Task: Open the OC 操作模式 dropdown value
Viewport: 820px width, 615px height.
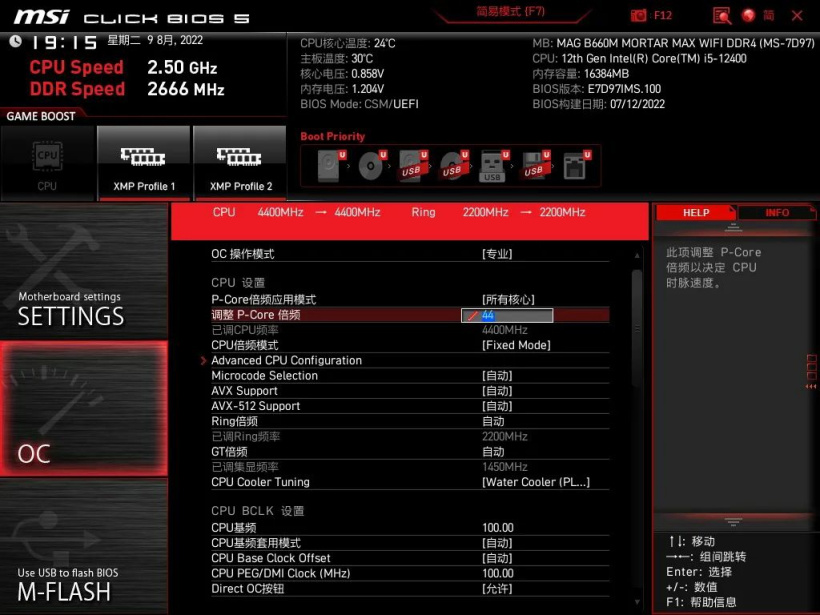Action: [x=497, y=254]
